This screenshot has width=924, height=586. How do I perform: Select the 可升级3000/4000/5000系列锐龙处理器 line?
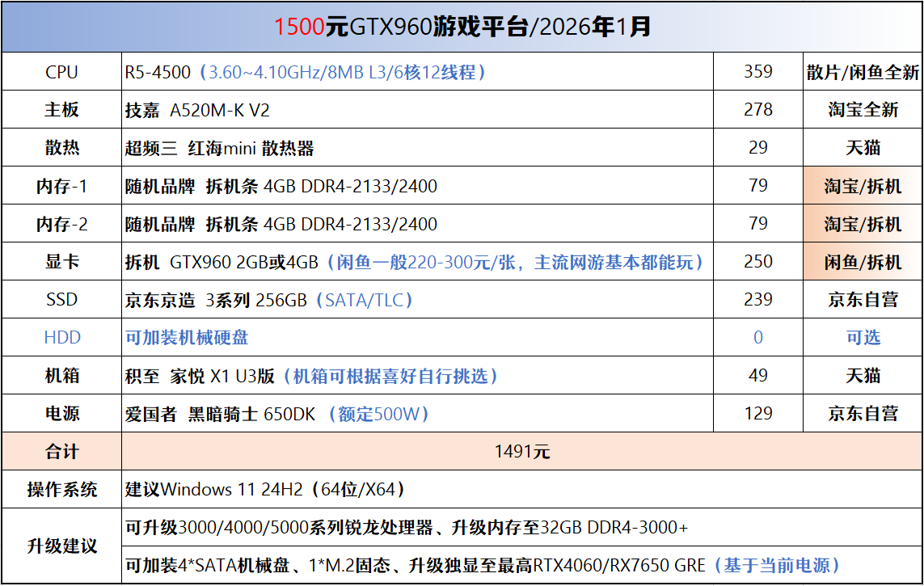pyautogui.click(x=522, y=527)
